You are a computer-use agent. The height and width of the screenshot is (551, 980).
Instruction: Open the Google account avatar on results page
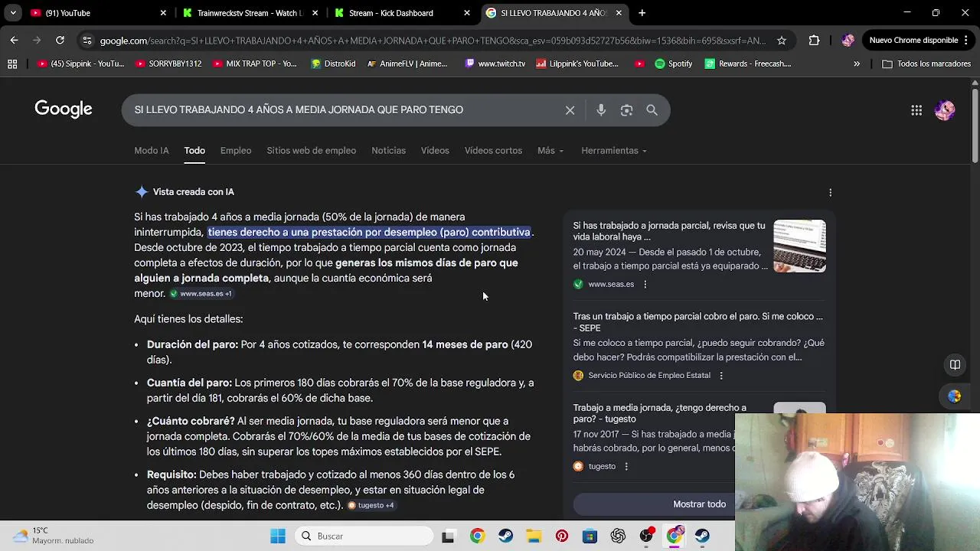(945, 110)
